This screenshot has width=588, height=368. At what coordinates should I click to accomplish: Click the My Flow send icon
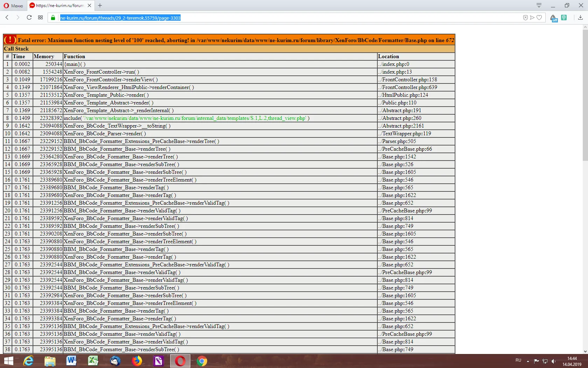tap(532, 18)
